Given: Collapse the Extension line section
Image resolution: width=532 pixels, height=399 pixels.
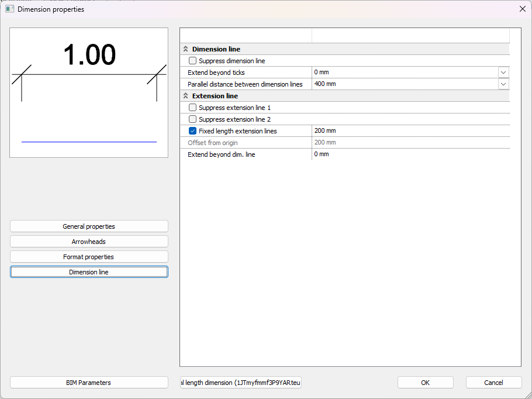Looking at the screenshot, I should click(x=186, y=96).
